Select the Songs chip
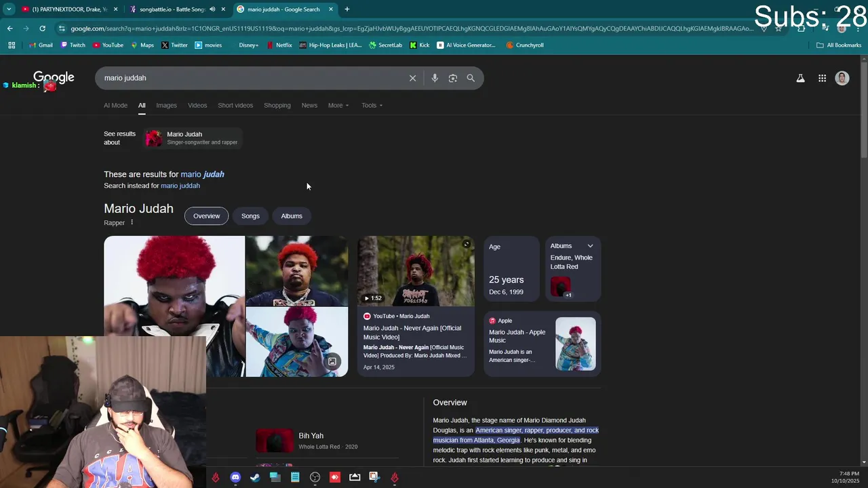This screenshot has width=868, height=488. tap(250, 216)
